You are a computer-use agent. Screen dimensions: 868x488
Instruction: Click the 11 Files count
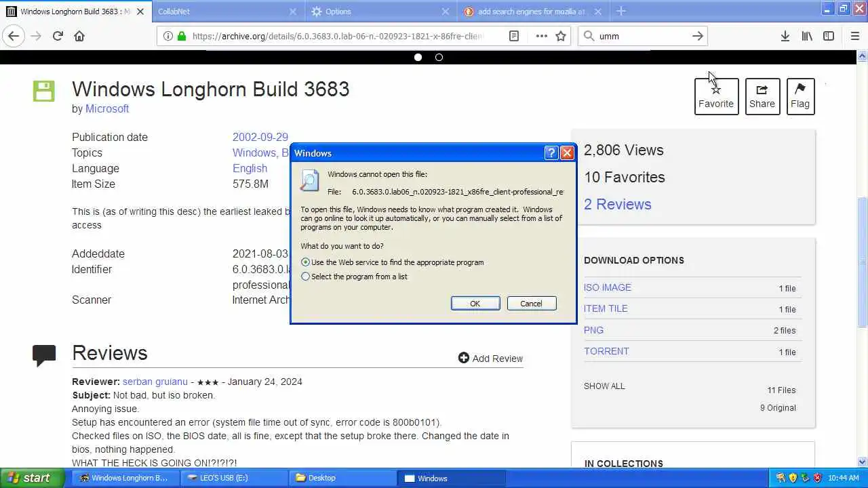pos(781,390)
